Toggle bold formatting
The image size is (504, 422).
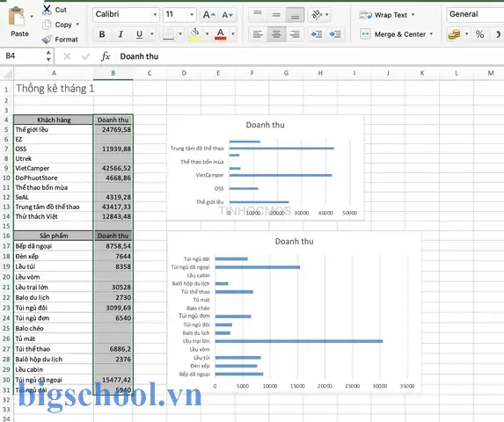pyautogui.click(x=102, y=34)
